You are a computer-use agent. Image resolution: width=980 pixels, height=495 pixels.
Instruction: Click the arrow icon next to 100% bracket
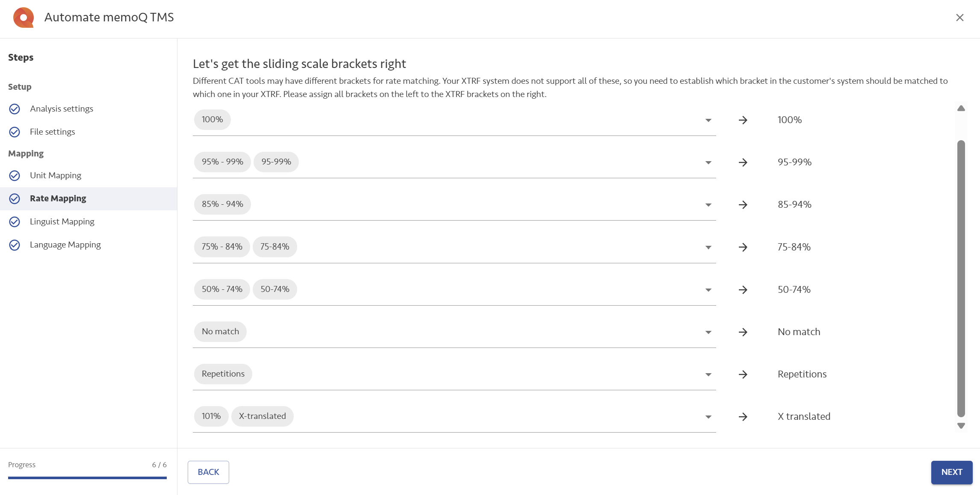point(743,120)
